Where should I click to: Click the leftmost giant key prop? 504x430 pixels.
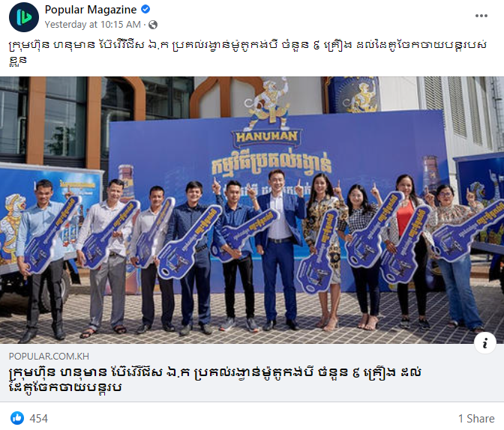pos(51,236)
